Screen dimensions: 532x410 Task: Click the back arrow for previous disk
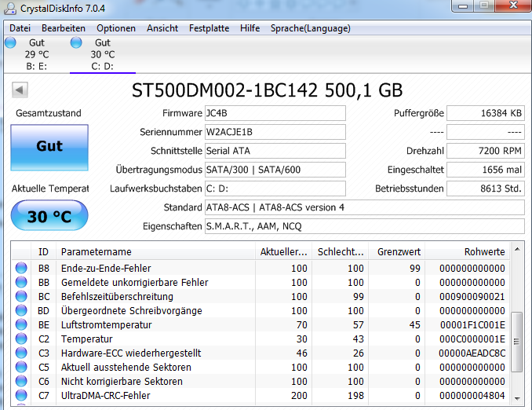pos(20,90)
